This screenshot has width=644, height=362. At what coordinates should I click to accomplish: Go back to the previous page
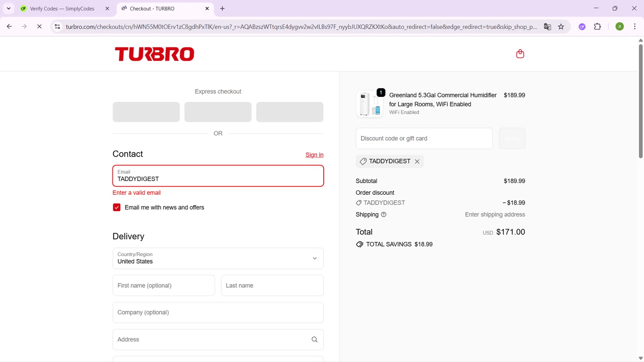pos(9,27)
